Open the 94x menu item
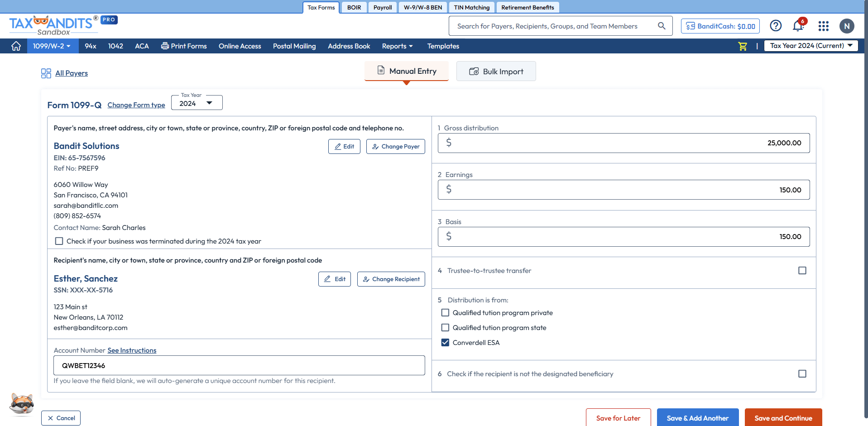The image size is (868, 426). click(91, 46)
